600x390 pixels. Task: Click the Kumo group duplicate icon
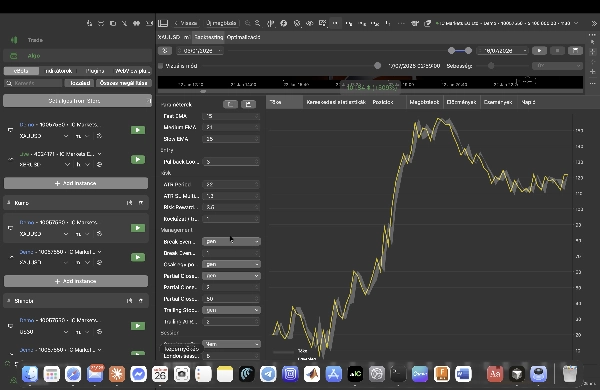(129, 202)
